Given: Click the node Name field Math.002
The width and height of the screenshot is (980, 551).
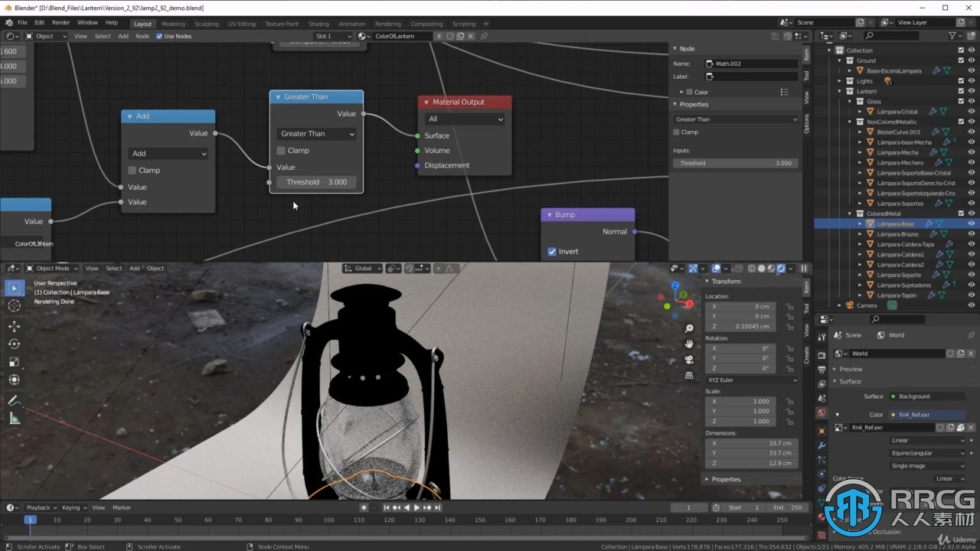Looking at the screenshot, I should [x=750, y=64].
